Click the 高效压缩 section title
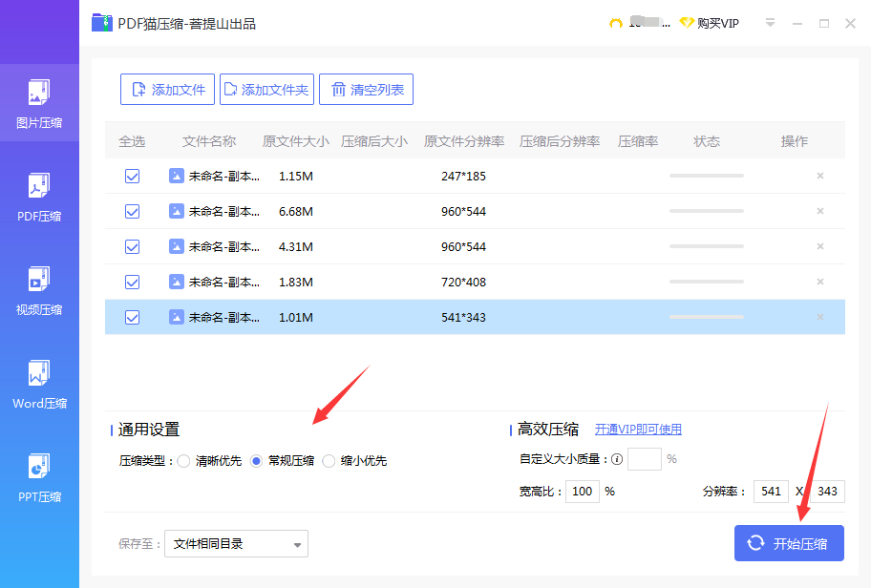 [548, 430]
